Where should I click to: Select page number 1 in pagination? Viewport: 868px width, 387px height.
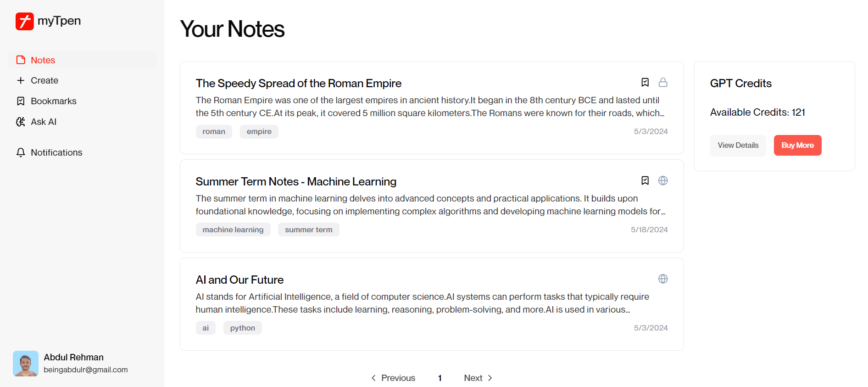(440, 377)
